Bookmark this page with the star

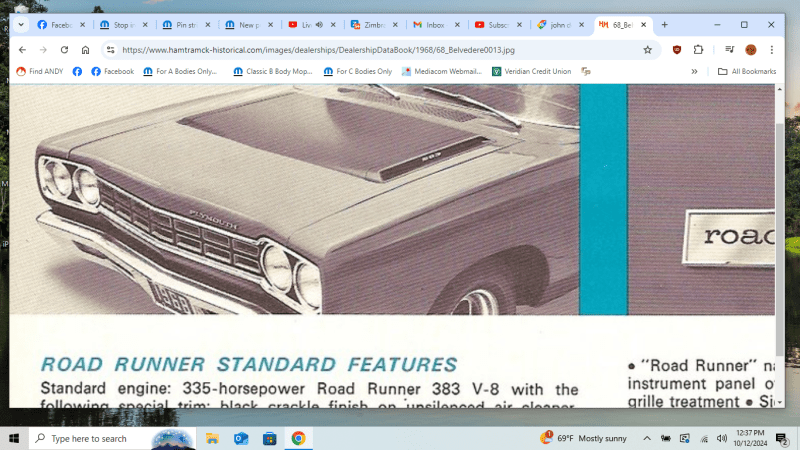[647, 49]
